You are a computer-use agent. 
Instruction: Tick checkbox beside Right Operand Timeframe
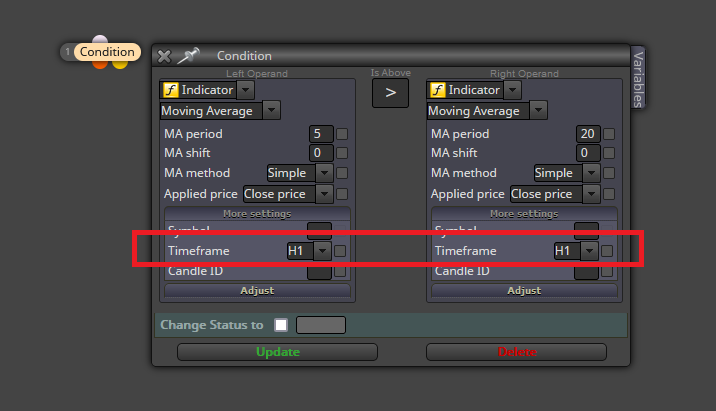[x=607, y=251]
